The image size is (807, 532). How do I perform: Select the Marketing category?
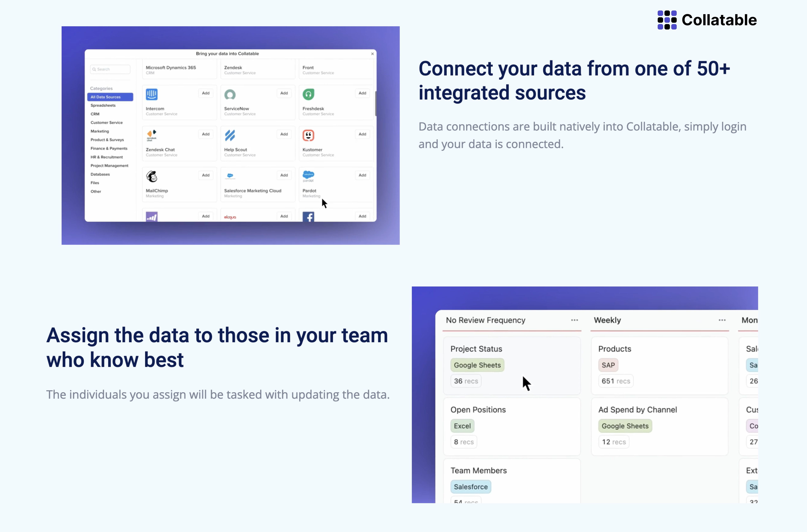click(99, 131)
